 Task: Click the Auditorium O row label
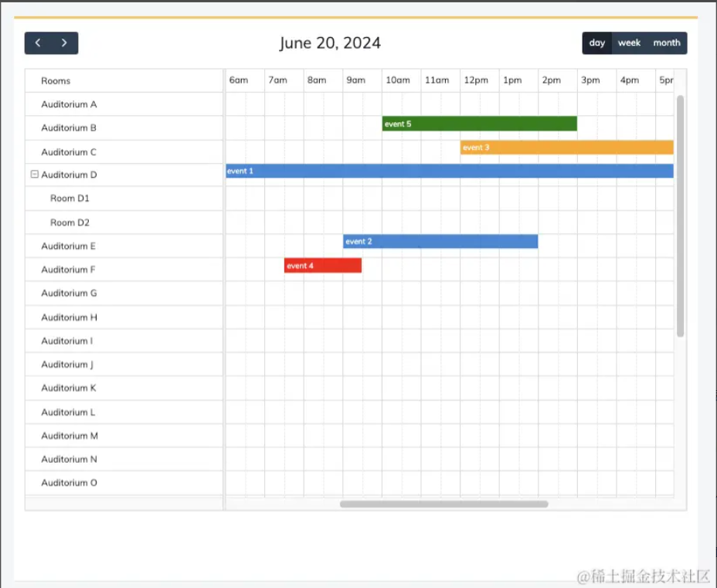coord(70,482)
